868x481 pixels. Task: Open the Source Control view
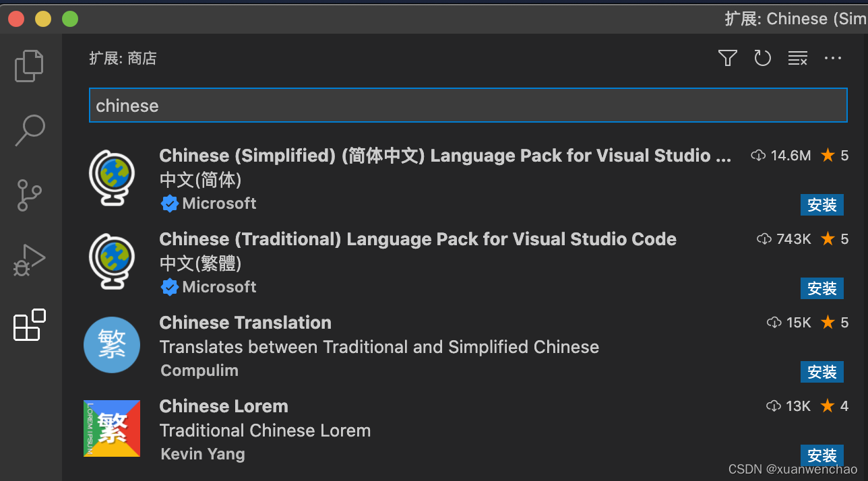point(29,195)
